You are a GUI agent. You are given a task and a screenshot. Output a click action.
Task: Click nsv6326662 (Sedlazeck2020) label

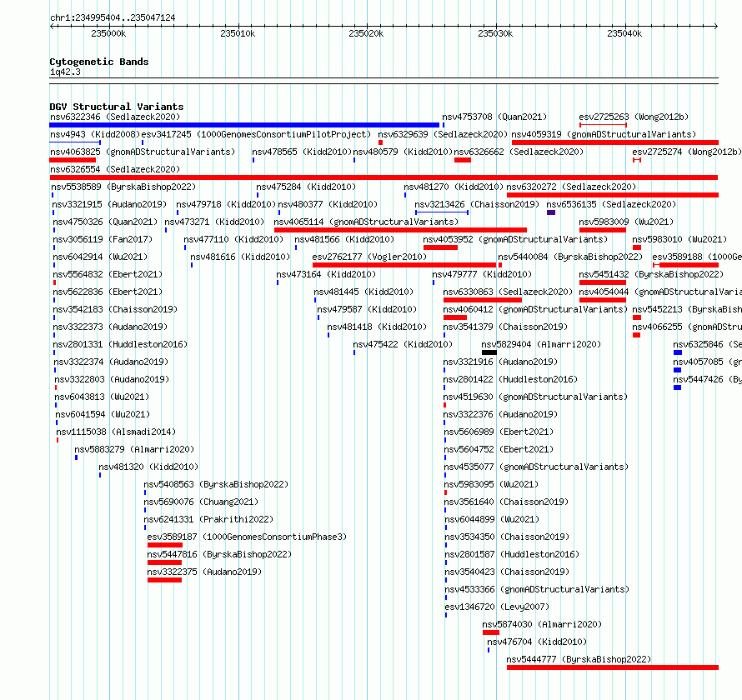pyautogui.click(x=519, y=152)
